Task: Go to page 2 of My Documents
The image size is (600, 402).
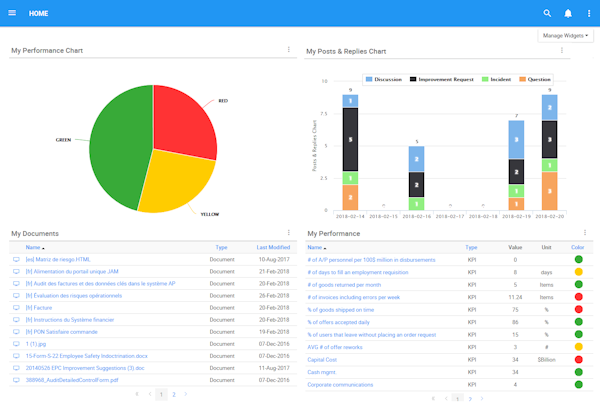Action: click(176, 395)
